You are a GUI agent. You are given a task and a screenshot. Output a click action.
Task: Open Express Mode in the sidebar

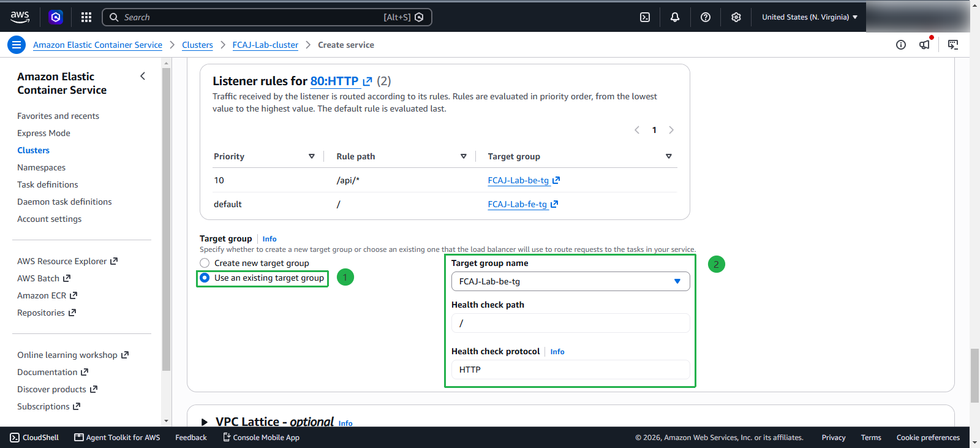click(44, 133)
